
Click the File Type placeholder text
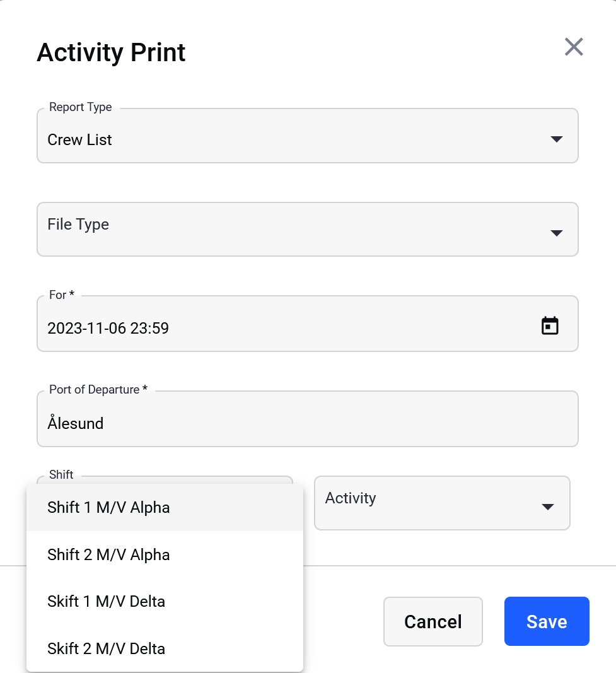click(x=78, y=225)
